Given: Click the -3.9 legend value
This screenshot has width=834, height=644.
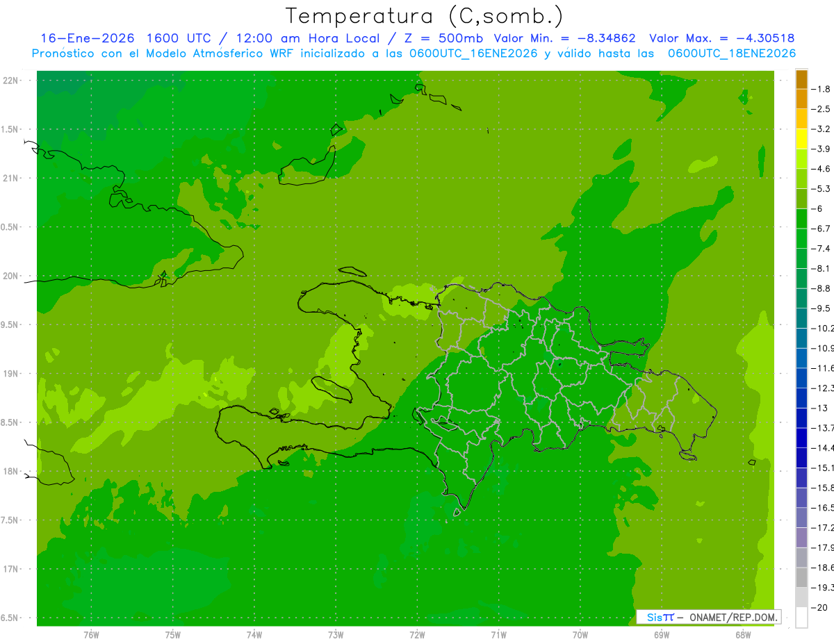Looking at the screenshot, I should [x=821, y=149].
